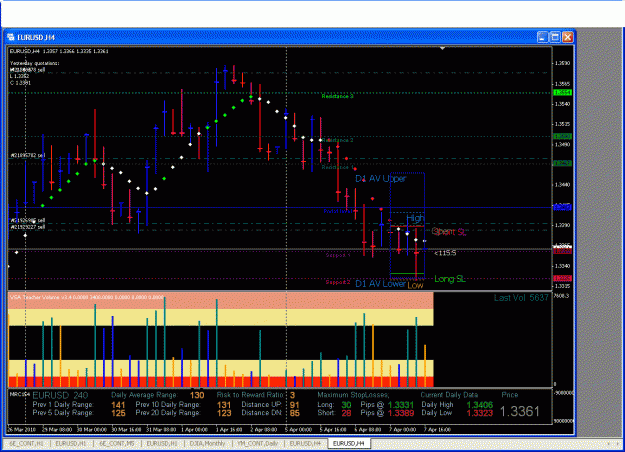Select the Support 1 level label
Screen dimensions: 625x452
pos(338,255)
